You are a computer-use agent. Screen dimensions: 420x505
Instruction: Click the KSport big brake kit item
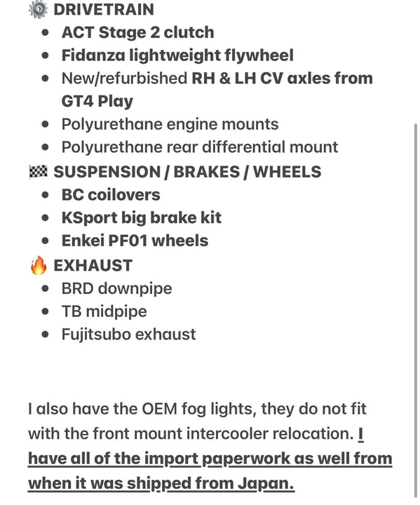point(142,218)
